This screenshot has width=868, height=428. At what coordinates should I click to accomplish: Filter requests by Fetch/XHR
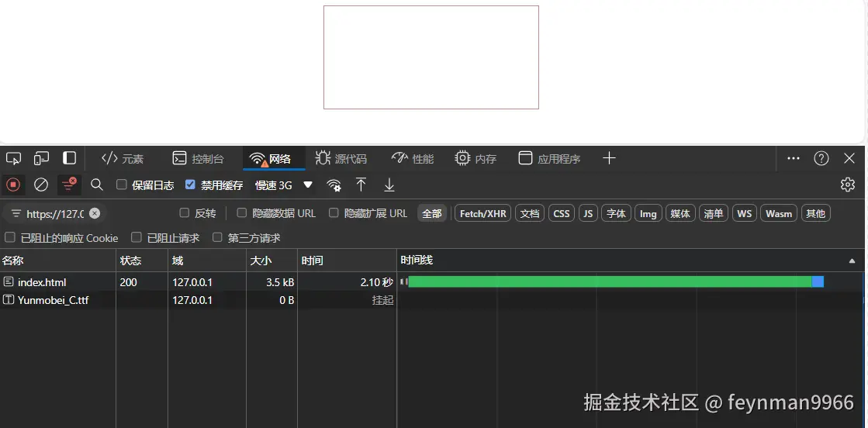[482, 213]
